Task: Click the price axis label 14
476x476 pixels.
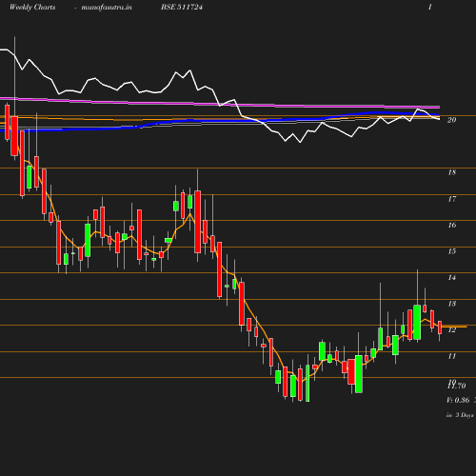Action: point(451,278)
